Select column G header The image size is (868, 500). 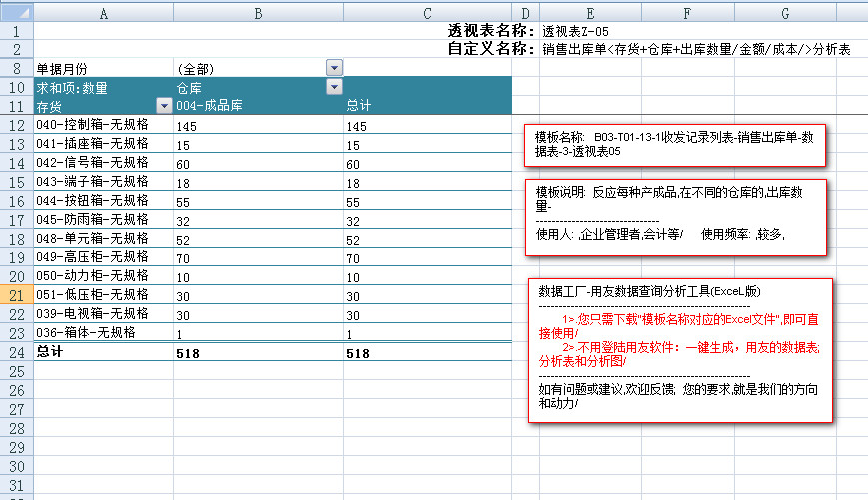tap(785, 13)
